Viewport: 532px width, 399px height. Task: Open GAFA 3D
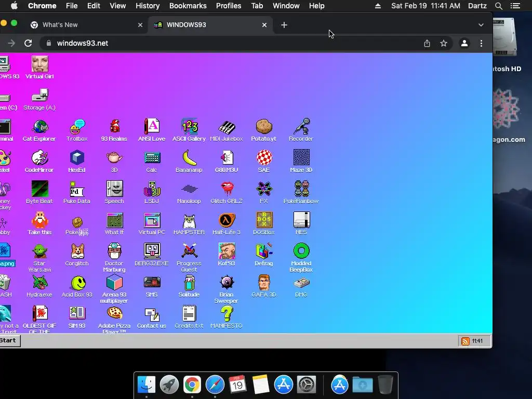(263, 286)
